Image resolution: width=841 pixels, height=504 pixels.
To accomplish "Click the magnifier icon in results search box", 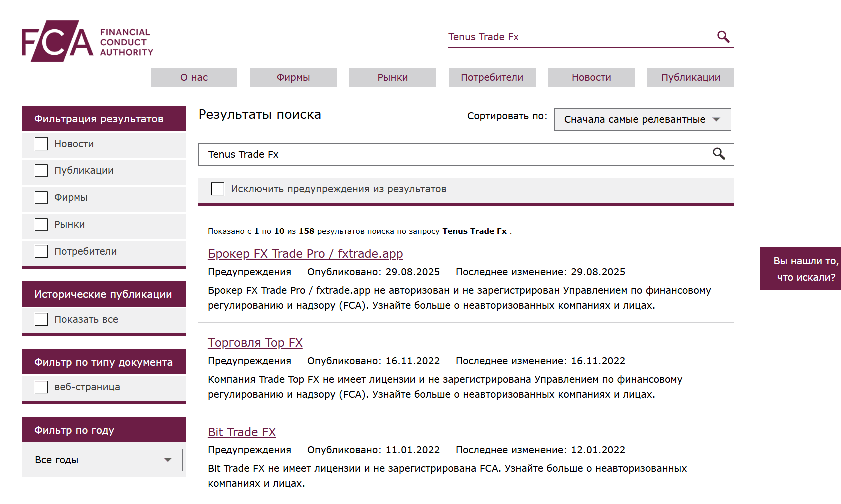I will coord(719,154).
